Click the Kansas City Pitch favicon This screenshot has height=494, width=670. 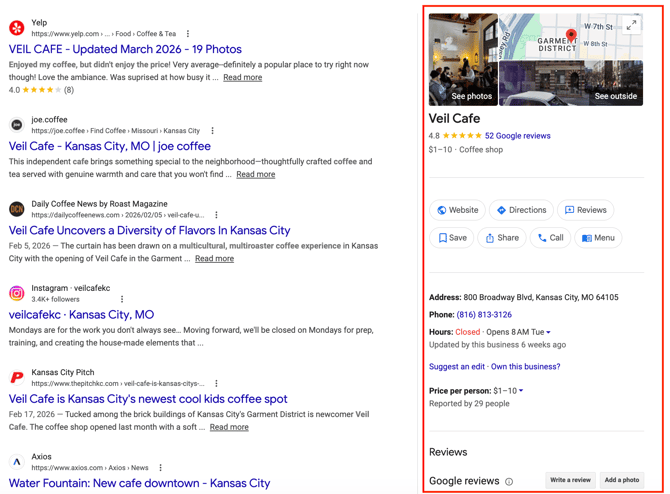click(17, 377)
